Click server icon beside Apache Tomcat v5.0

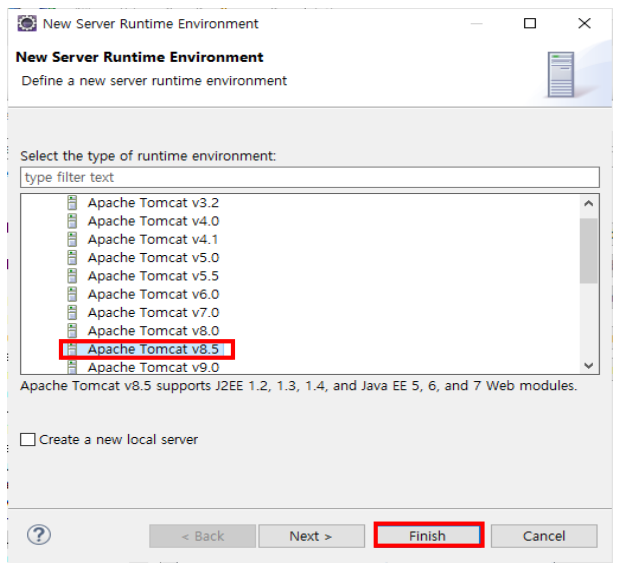(x=72, y=258)
